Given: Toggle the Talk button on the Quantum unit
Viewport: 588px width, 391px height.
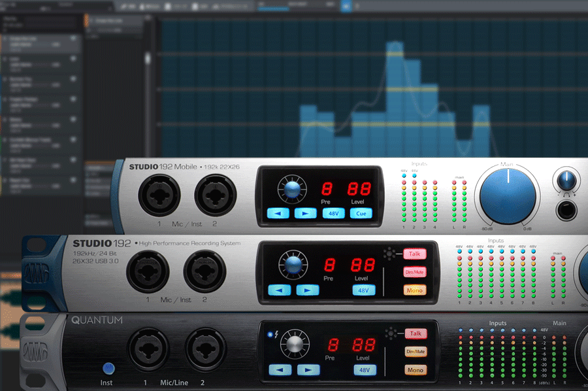Looking at the screenshot, I should pyautogui.click(x=416, y=333).
